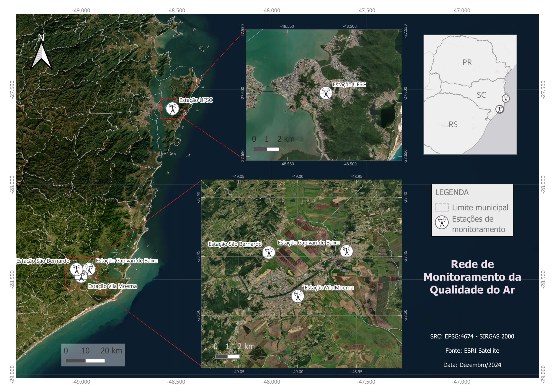Click the northern station marker on locator map
Screen dimensions: 555x392
click(505, 99)
